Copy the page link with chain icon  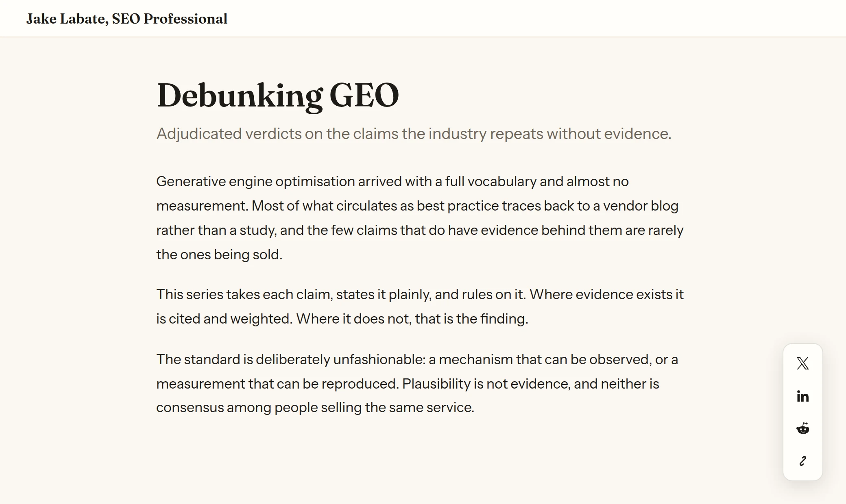(x=802, y=461)
